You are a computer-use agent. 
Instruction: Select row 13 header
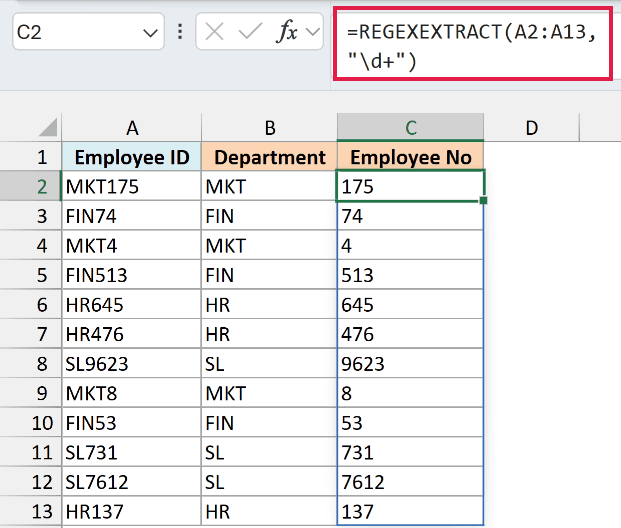tap(30, 511)
